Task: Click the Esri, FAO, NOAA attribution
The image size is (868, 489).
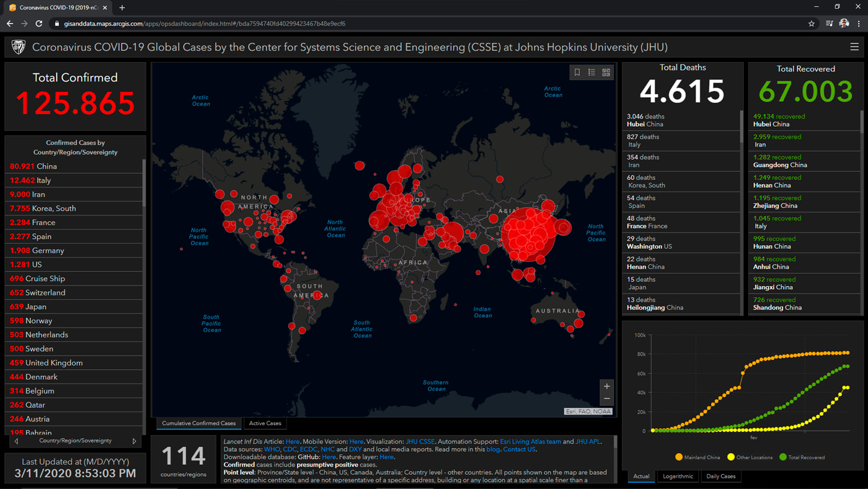Action: 588,411
